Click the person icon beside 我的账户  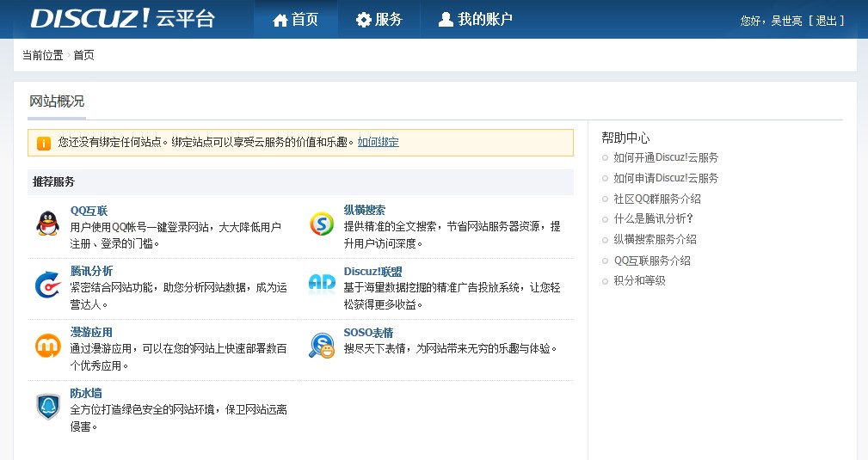(446, 20)
